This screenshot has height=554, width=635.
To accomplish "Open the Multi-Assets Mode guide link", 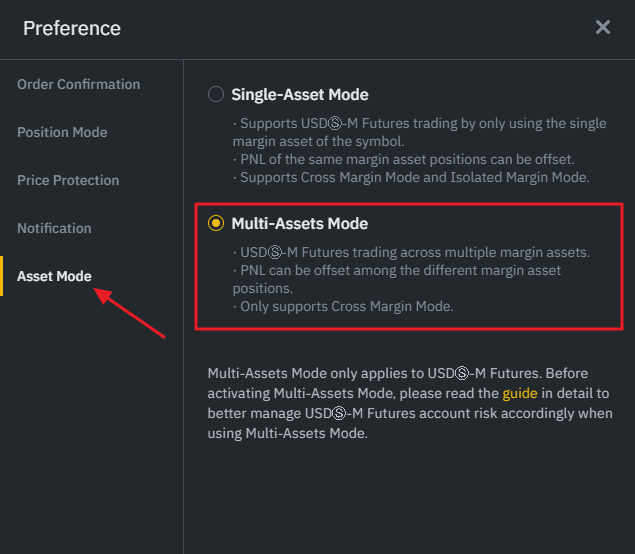I will tap(519, 394).
